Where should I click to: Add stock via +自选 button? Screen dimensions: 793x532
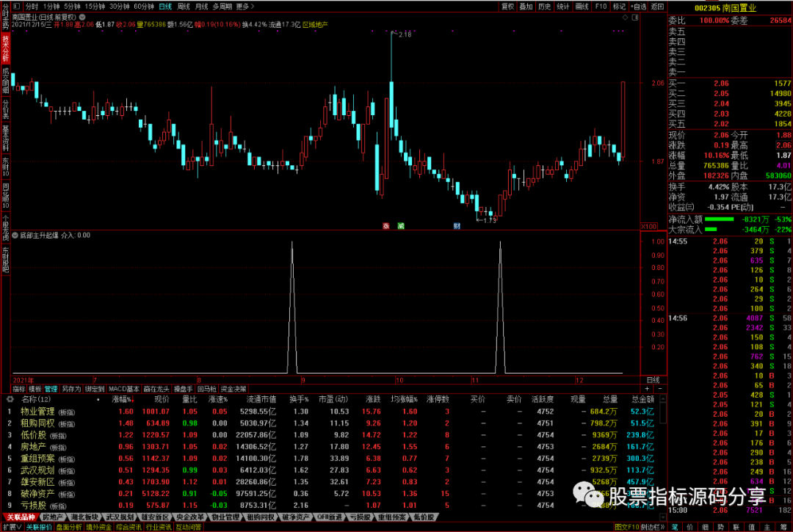tap(639, 7)
